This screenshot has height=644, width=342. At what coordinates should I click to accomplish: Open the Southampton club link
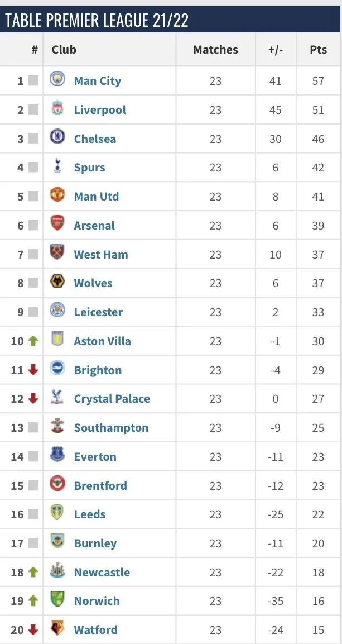pyautogui.click(x=111, y=428)
